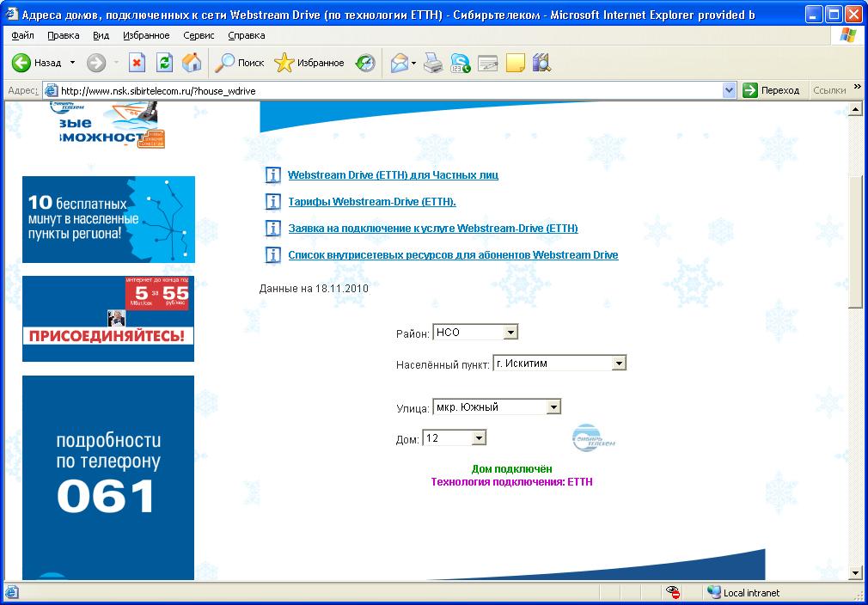Click the scrollbar up arrow

[x=855, y=109]
